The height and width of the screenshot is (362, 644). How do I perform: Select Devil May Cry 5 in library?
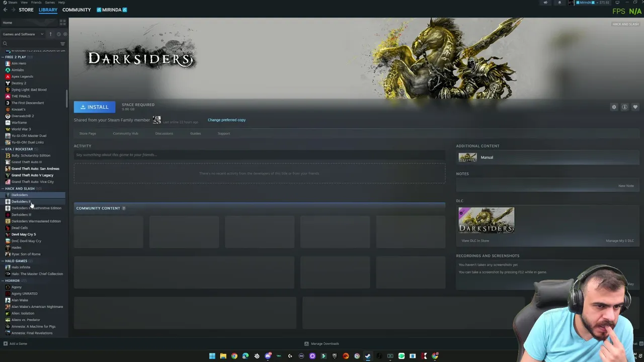pos(24,234)
